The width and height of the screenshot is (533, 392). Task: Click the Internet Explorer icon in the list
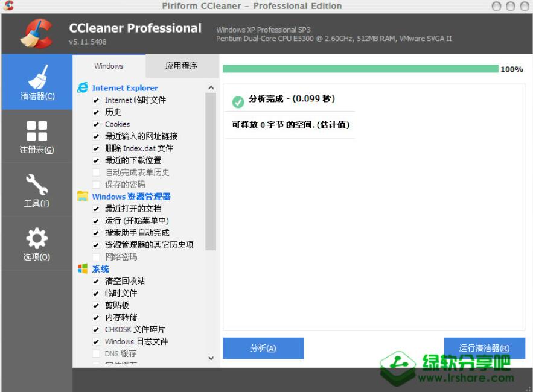[x=83, y=87]
